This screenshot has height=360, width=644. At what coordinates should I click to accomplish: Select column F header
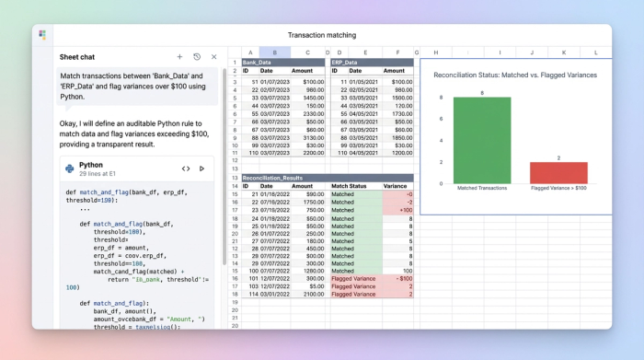click(397, 52)
